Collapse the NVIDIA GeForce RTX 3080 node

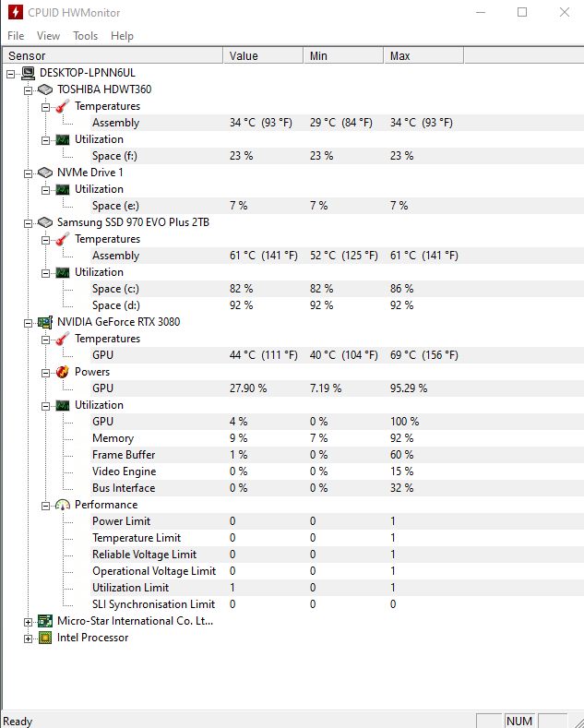(29, 323)
